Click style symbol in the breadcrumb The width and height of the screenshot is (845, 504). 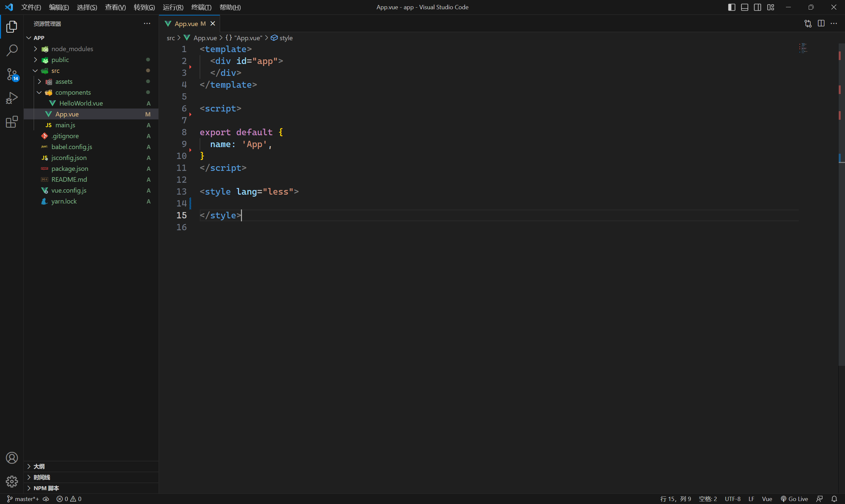[x=282, y=38]
